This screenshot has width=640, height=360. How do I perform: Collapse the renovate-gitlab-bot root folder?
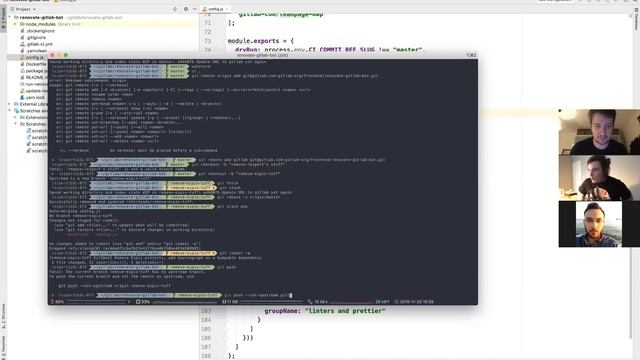coord(10,18)
